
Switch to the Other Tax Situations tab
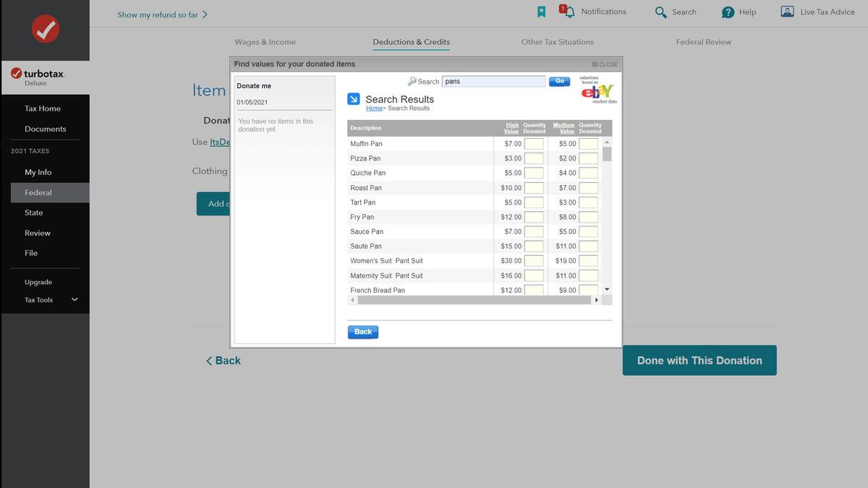coord(558,42)
